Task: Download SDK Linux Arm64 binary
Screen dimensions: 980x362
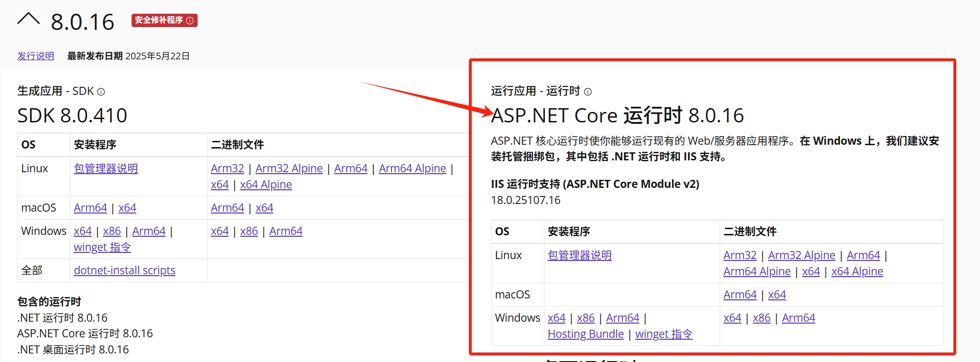Action: [351, 168]
